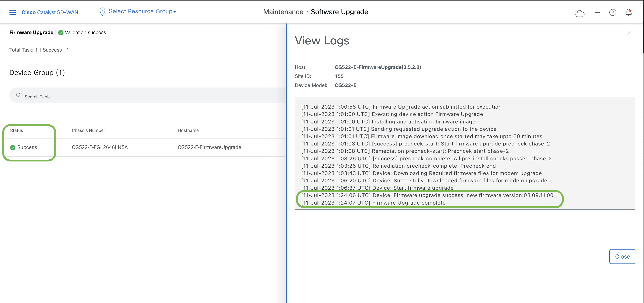This screenshot has width=644, height=303.
Task: Dismiss View Logs using the X icon
Action: [629, 33]
